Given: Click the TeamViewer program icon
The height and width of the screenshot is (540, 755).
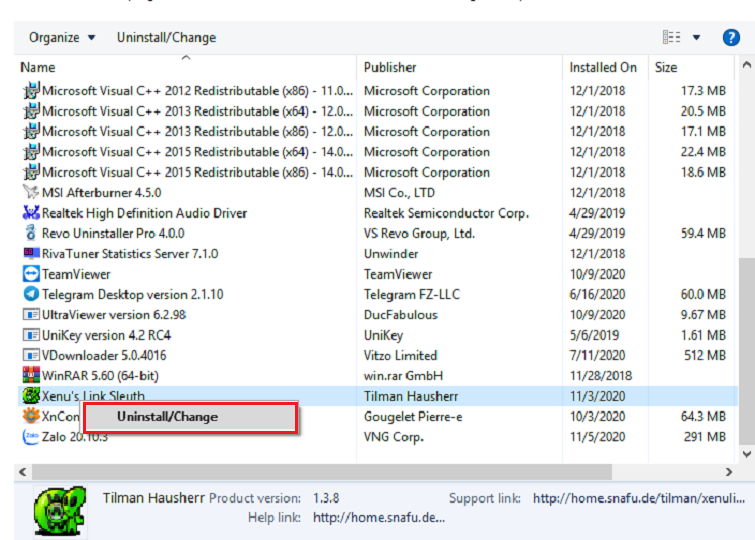Looking at the screenshot, I should tap(30, 274).
